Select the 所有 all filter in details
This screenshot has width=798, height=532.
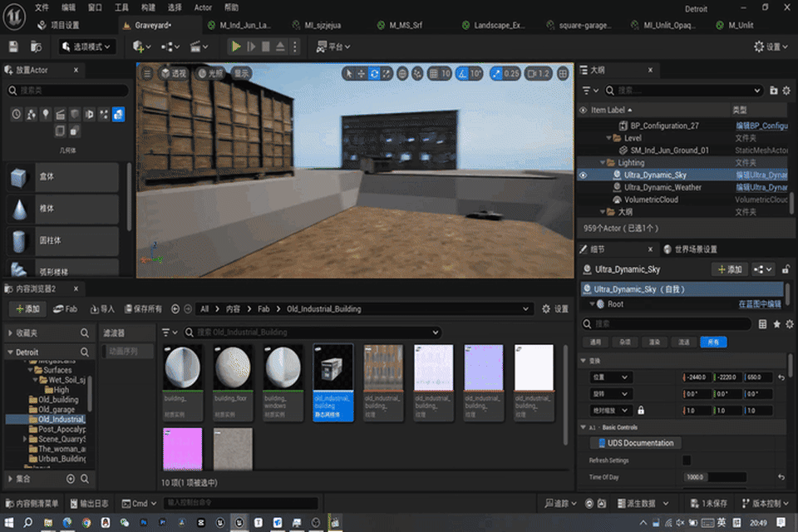coord(713,342)
